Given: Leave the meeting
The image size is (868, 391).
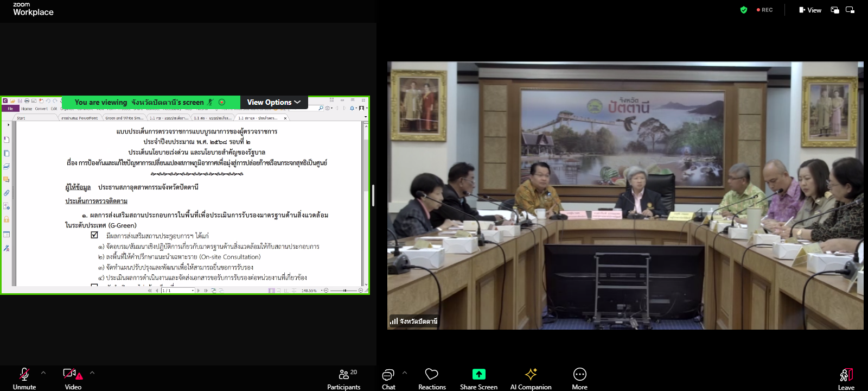Looking at the screenshot, I should (846, 378).
